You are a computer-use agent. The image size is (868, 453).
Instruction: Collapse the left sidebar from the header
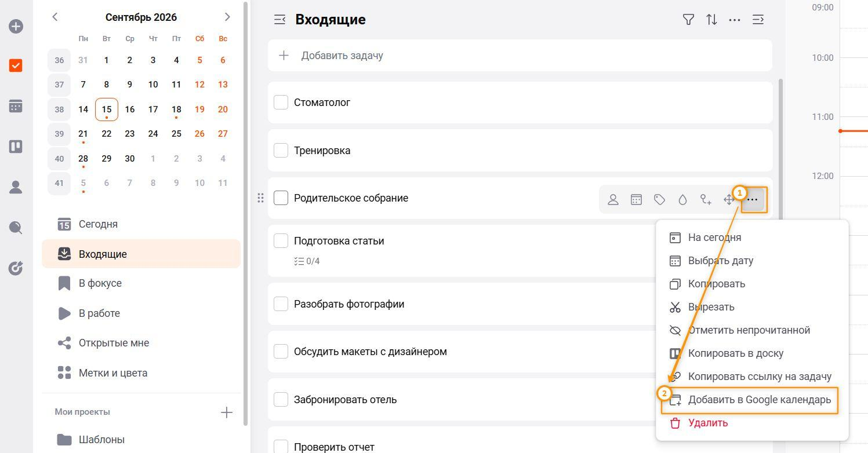click(279, 20)
